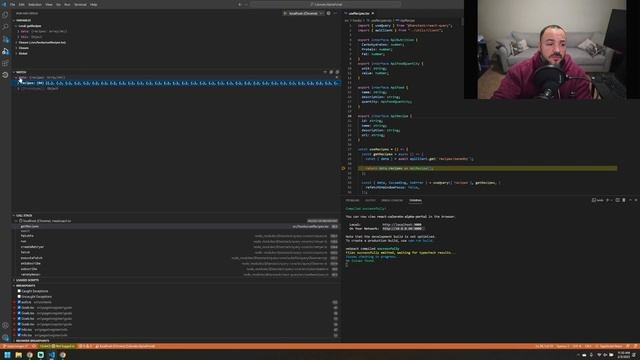The height and width of the screenshot is (360, 640).
Task: Open the VS Code icon in the taskbar
Action: [x=52, y=355]
